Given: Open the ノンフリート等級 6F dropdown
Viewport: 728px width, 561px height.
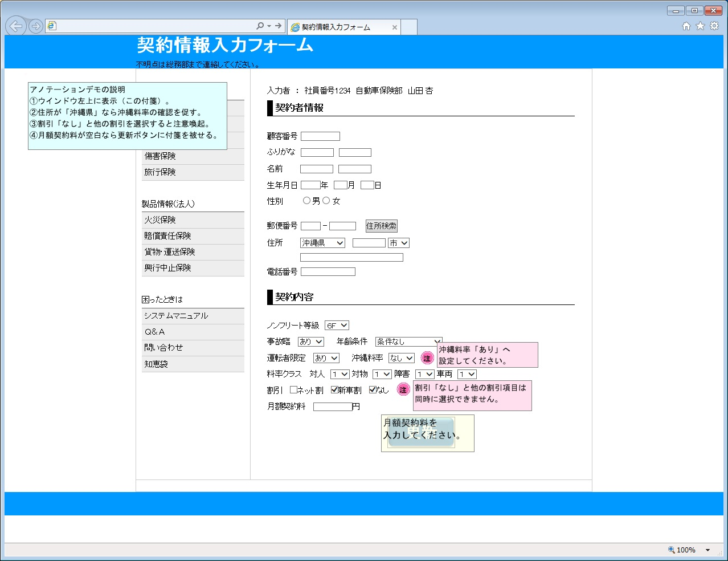Looking at the screenshot, I should [337, 326].
